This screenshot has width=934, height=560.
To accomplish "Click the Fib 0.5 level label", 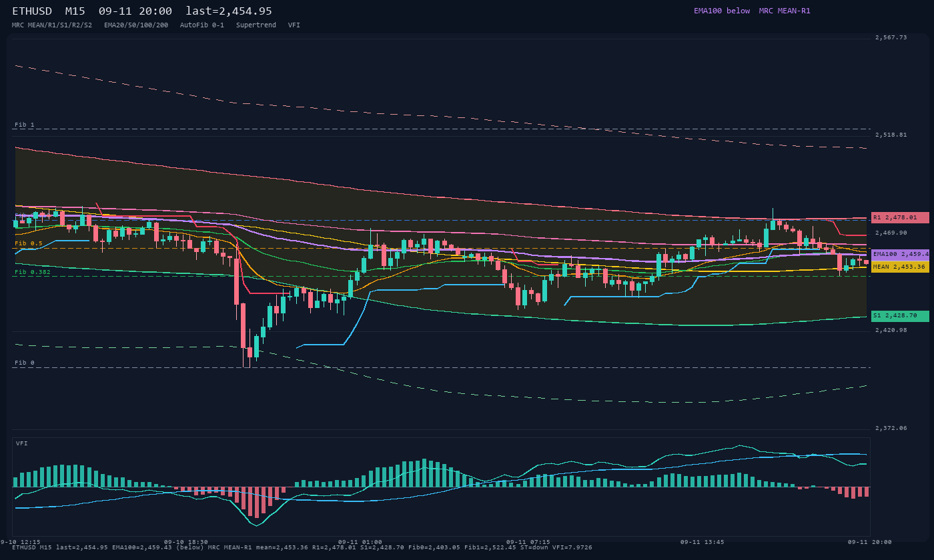I will point(28,243).
